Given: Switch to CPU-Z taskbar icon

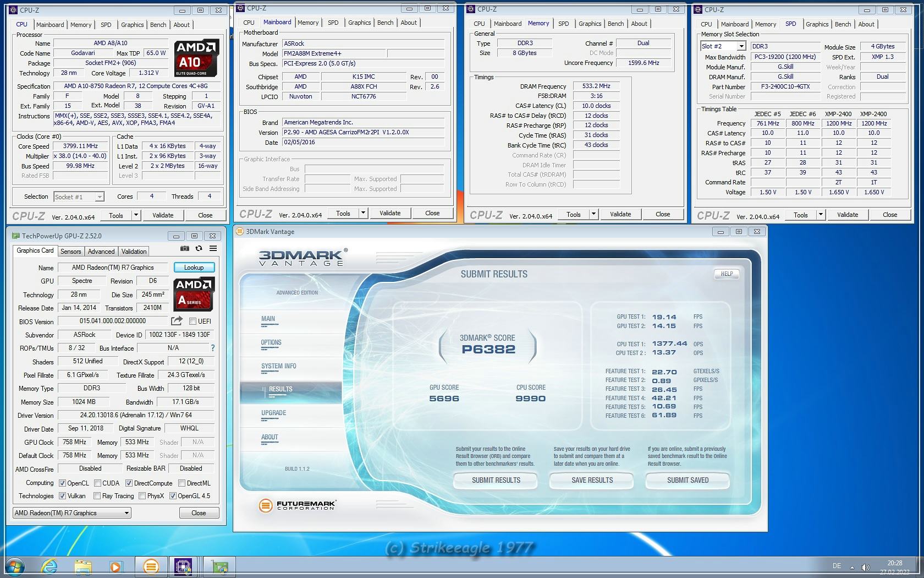Looking at the screenshot, I should coord(183,566).
